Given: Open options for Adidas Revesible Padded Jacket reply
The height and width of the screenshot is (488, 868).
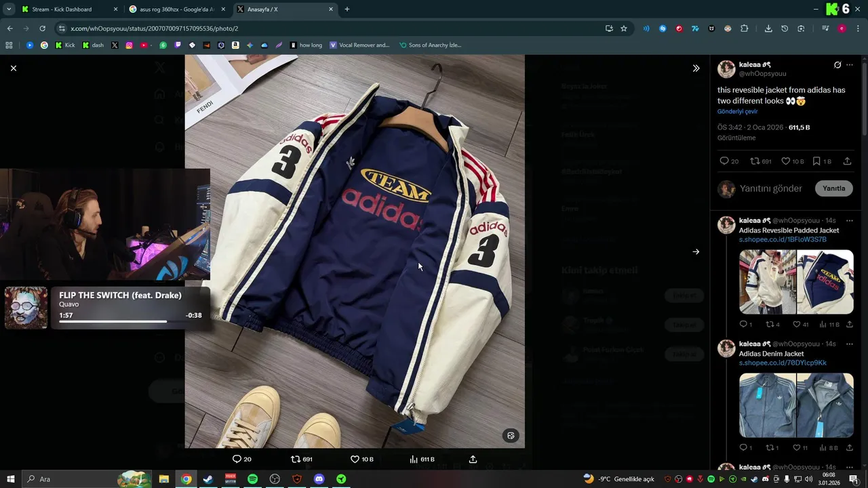Looking at the screenshot, I should pos(850,220).
